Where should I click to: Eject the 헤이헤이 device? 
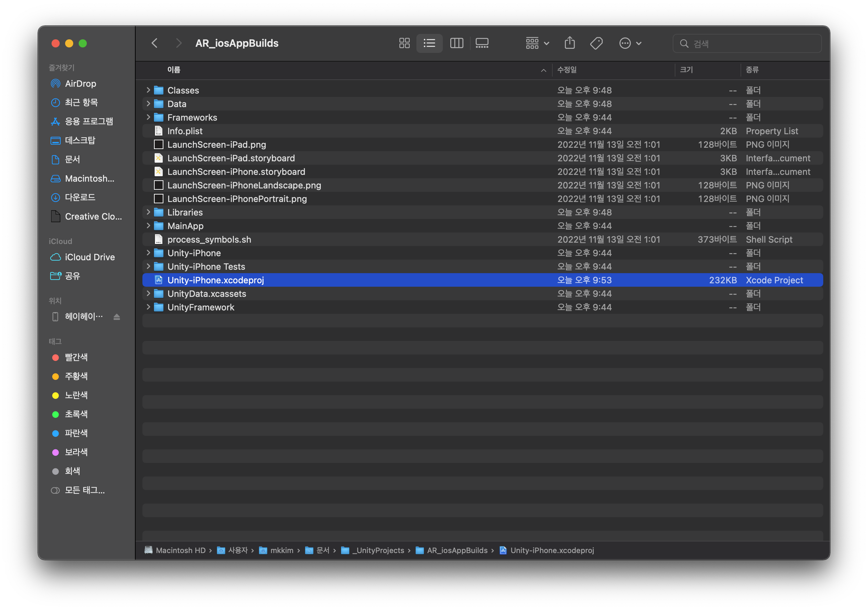(117, 317)
